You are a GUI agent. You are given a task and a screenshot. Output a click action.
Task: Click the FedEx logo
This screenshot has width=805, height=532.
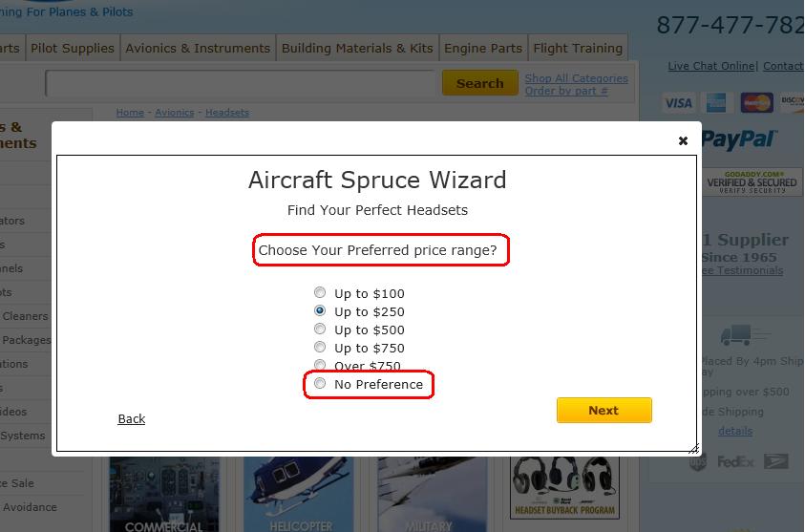pyautogui.click(x=736, y=462)
